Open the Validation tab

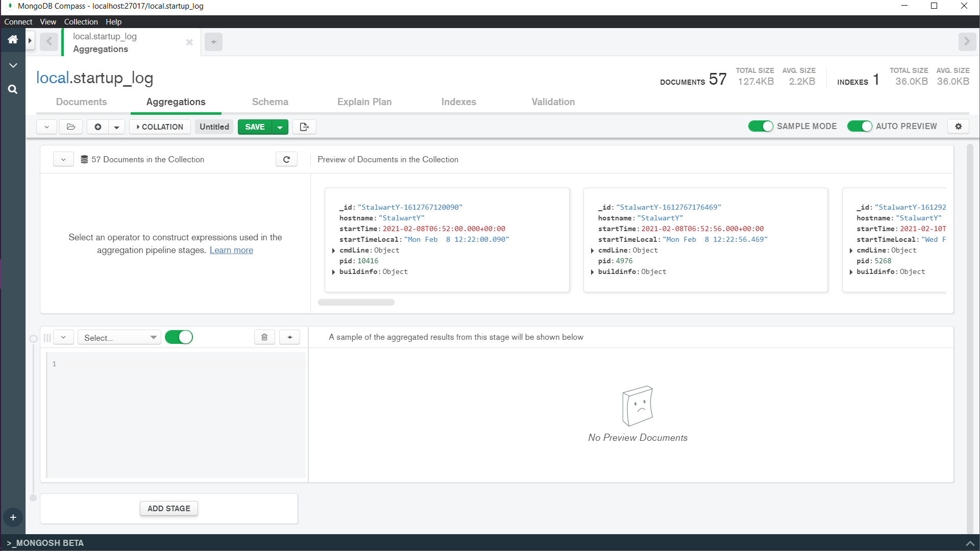click(x=553, y=102)
